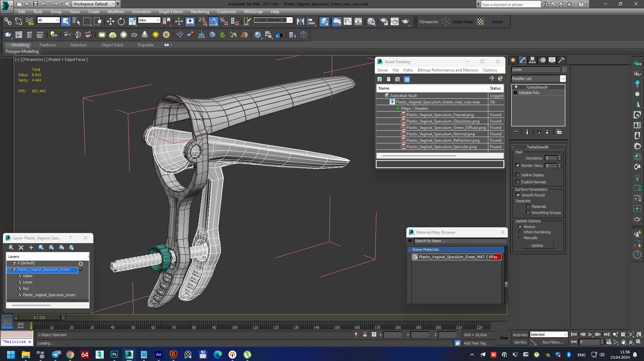Click the object color swatch beside name
The image size is (644, 361).
[x=564, y=70]
